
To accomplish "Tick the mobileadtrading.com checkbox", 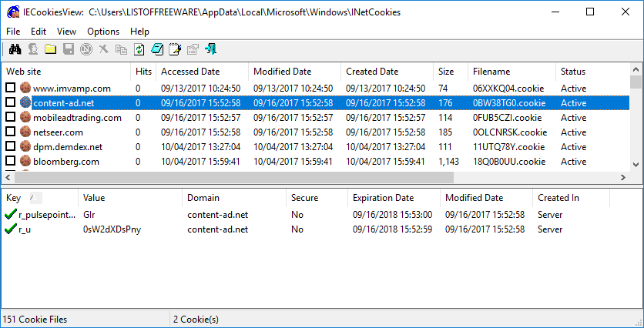I will point(11,117).
